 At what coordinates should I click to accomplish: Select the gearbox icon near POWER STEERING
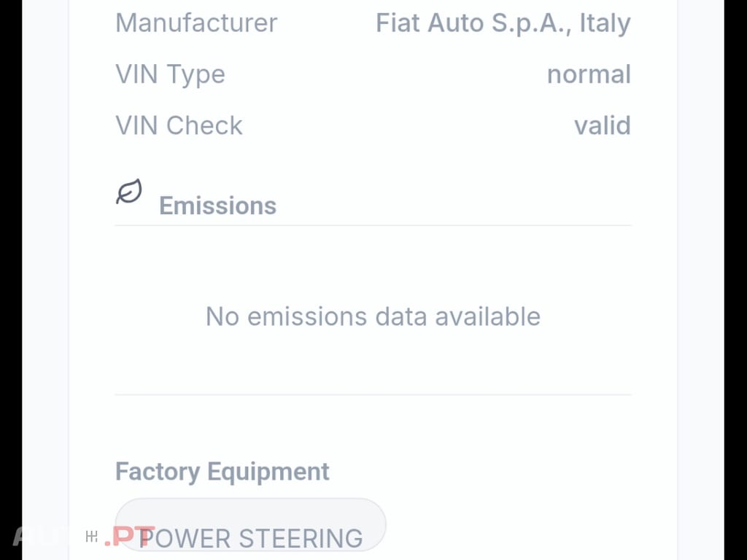tap(92, 535)
